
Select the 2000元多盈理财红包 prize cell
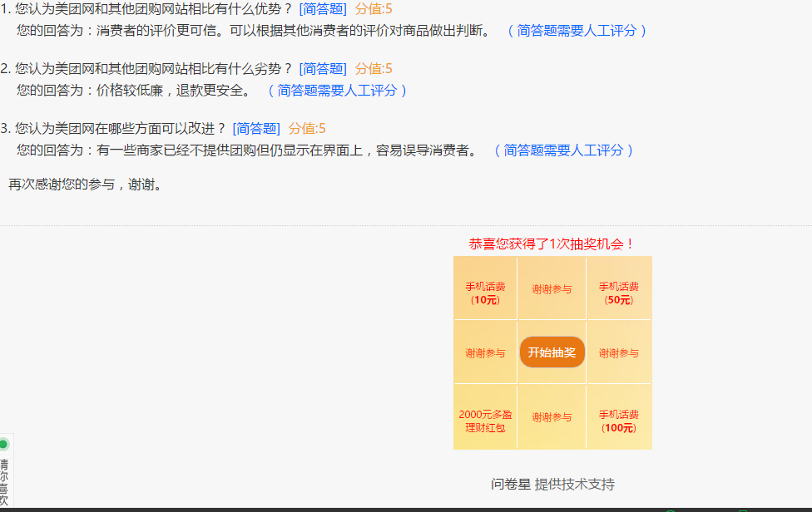485,417
